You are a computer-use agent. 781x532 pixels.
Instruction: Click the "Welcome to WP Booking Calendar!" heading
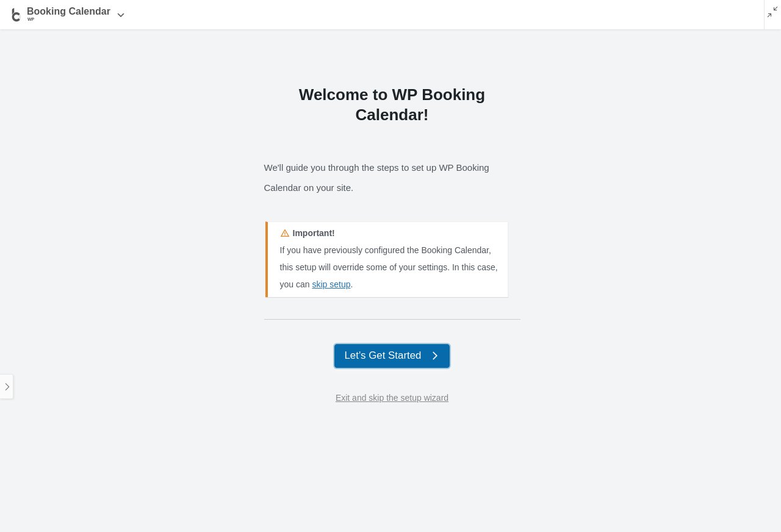(x=392, y=104)
